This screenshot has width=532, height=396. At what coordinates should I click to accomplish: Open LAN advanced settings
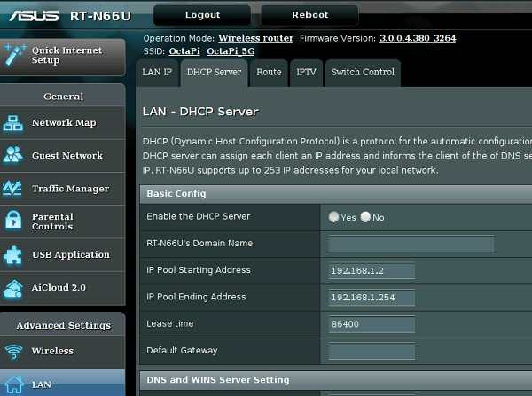pyautogui.click(x=62, y=383)
